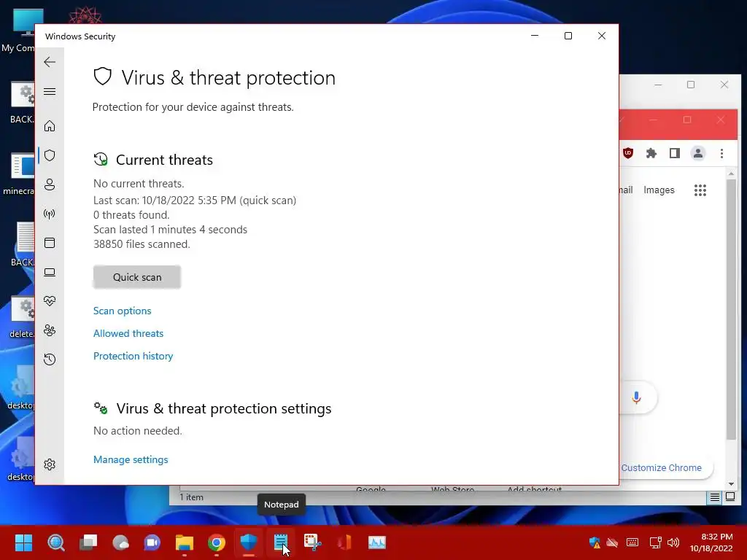Switch File Explorer to large icons view
The height and width of the screenshot is (560, 747).
point(729,497)
